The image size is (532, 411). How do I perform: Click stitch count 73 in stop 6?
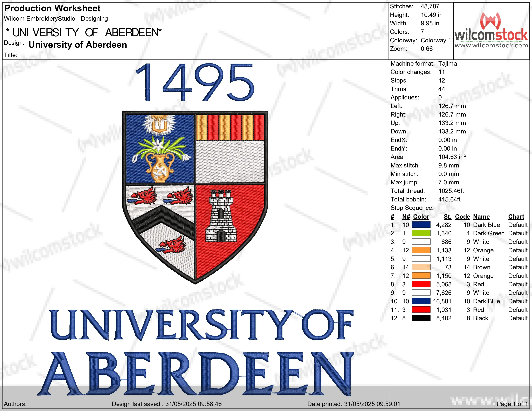(x=448, y=267)
